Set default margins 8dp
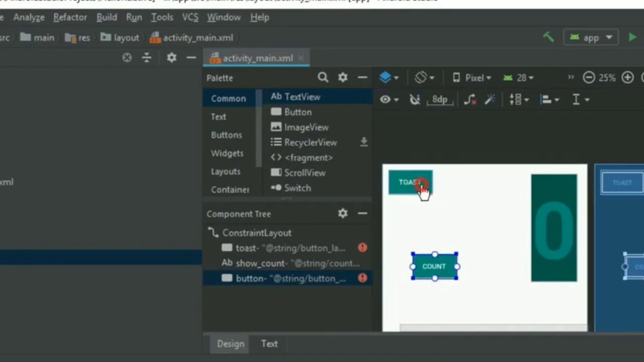Screen dimensions: 644x362 coord(440,100)
